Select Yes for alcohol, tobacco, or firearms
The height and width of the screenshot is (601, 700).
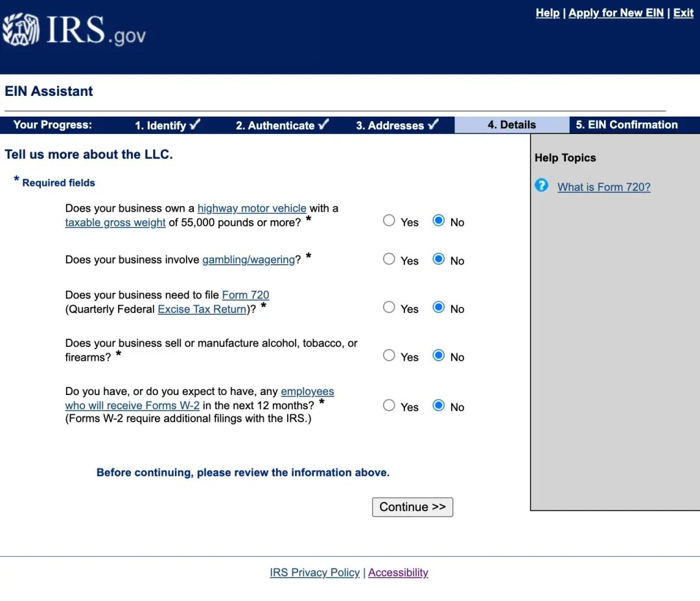(x=389, y=356)
